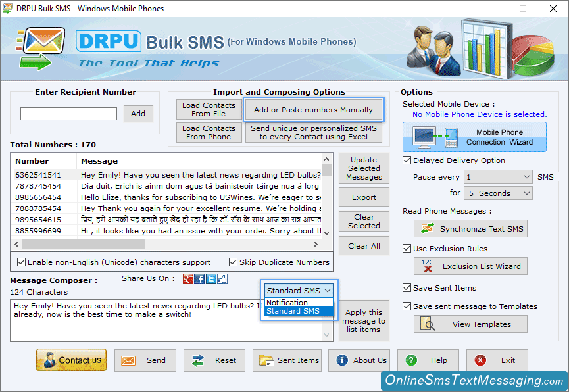This screenshot has height=392, width=569.
Task: Click the Clear Selected button
Action: click(x=364, y=222)
